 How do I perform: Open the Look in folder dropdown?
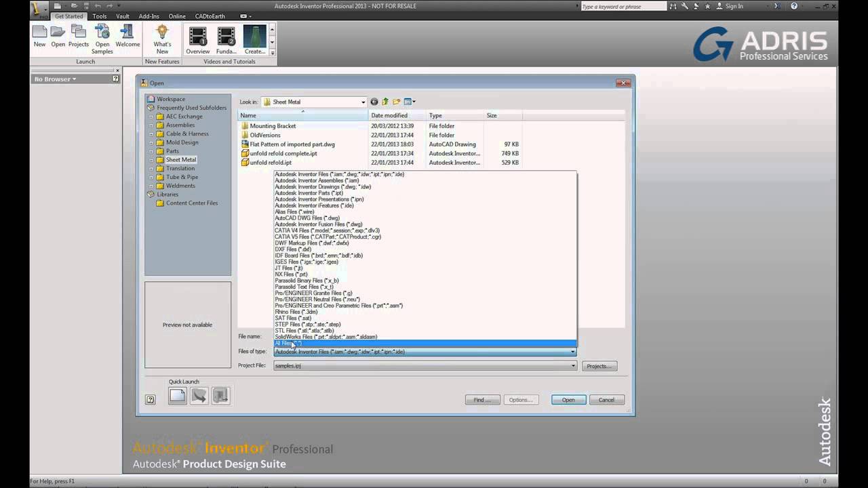(363, 102)
